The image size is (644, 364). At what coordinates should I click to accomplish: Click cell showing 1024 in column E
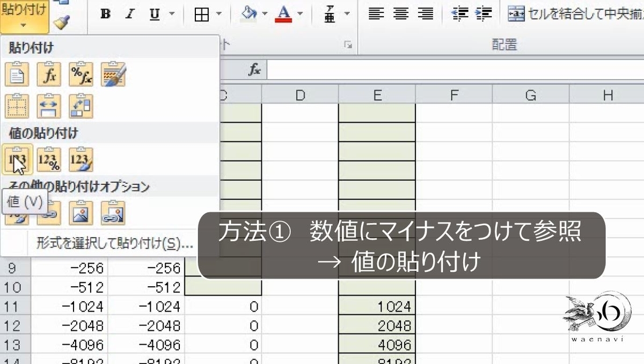point(377,307)
